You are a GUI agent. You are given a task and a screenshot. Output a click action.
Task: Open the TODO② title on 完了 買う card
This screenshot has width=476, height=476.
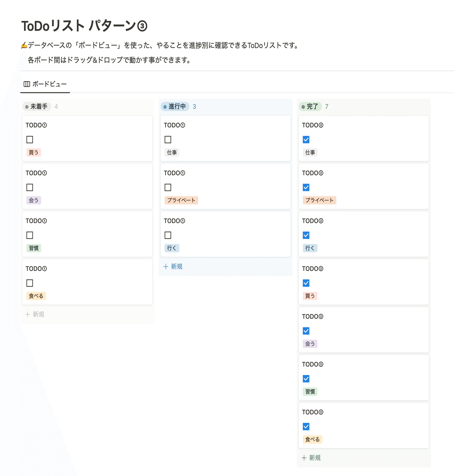click(313, 268)
